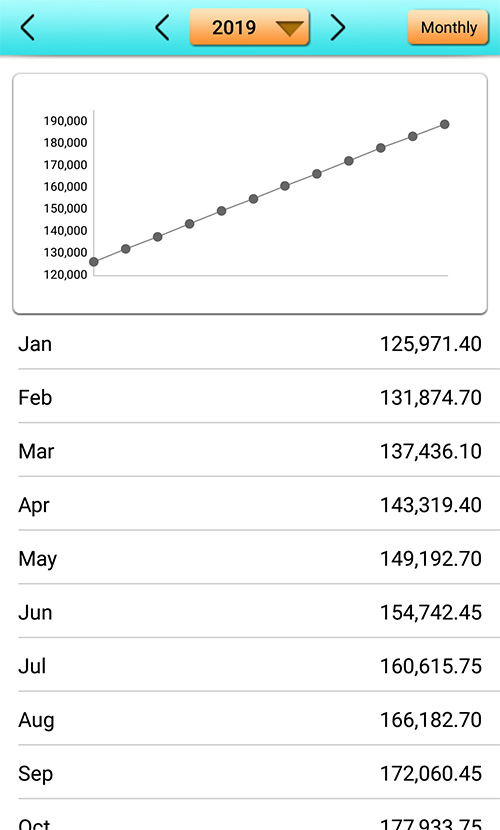Screen dimensions: 500x830
Task: Choose the Aug row showing 166,182.70
Action: click(x=250, y=720)
